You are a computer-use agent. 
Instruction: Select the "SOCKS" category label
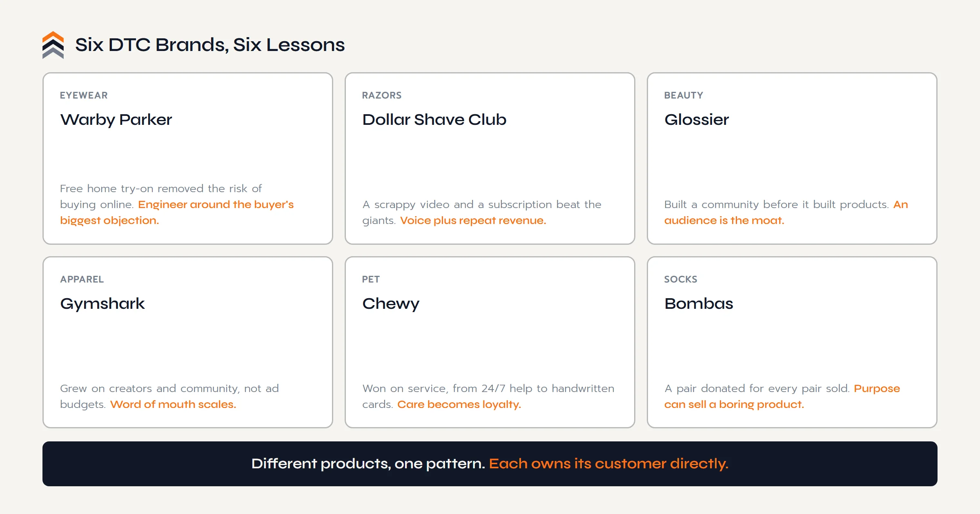coord(680,279)
